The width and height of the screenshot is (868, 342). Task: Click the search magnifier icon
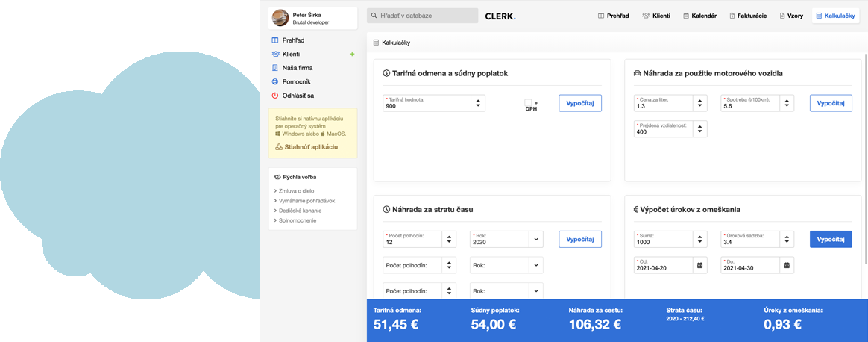point(374,16)
